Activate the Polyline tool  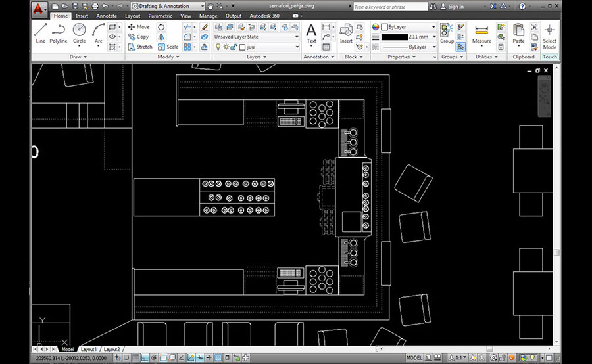[59, 33]
